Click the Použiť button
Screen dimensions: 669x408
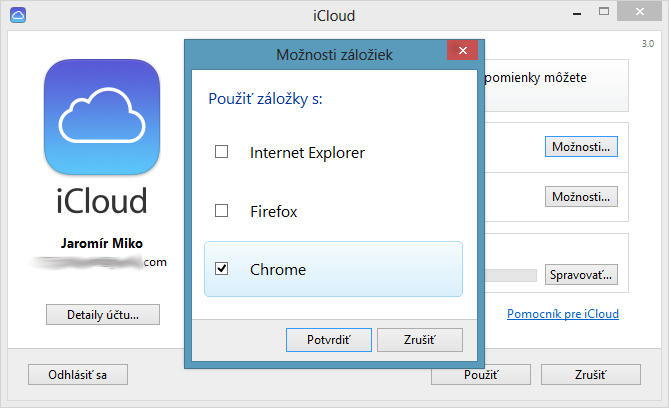[481, 375]
